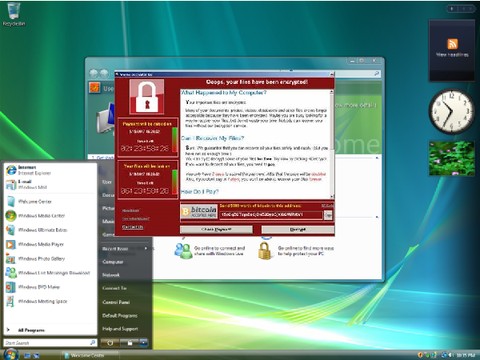
Task: Click the Contact Us link
Action: click(x=132, y=227)
